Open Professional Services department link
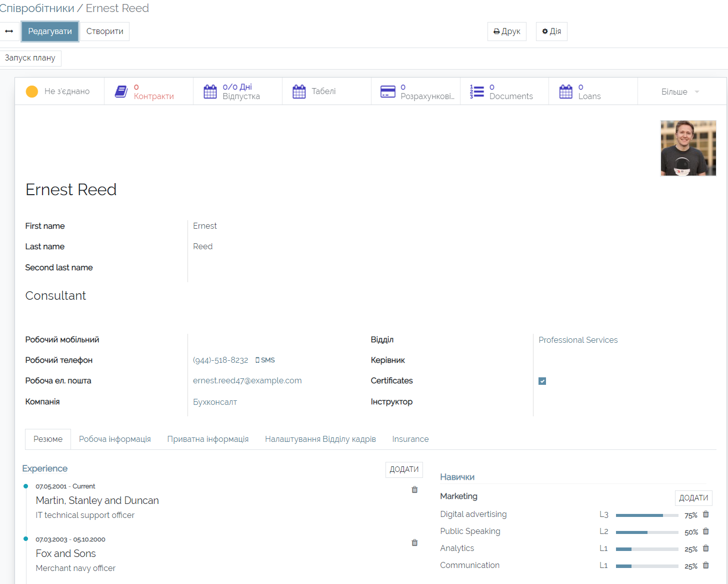Viewport: 728px width, 584px height. coord(578,340)
